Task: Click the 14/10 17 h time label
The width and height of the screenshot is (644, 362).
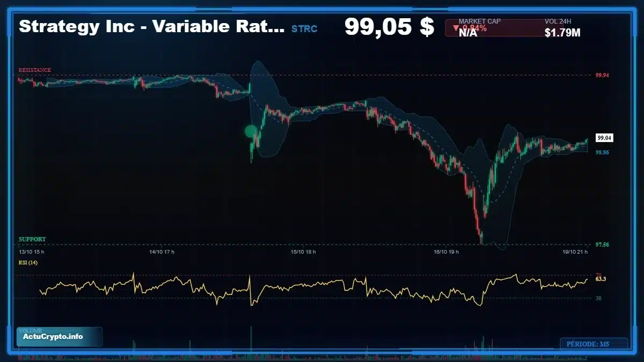Action: 162,252
